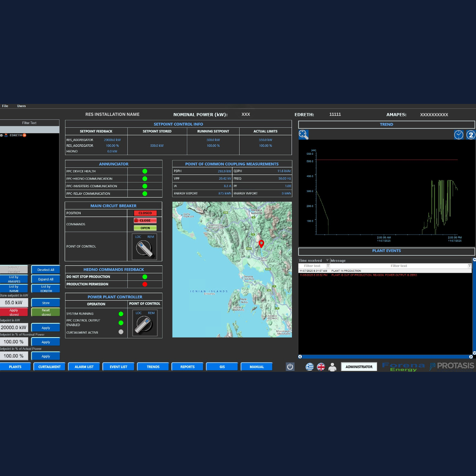The image size is (476, 476).
Task: Click the Expand All button
Action: point(46,279)
